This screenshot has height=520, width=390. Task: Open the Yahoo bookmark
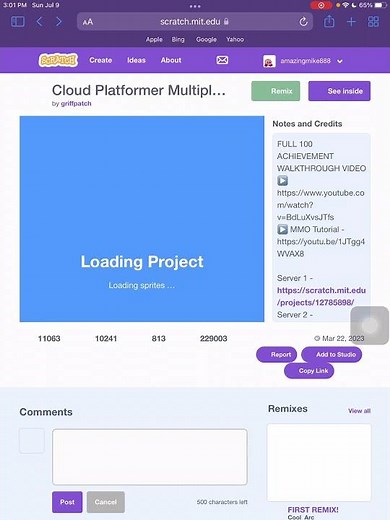pyautogui.click(x=235, y=39)
